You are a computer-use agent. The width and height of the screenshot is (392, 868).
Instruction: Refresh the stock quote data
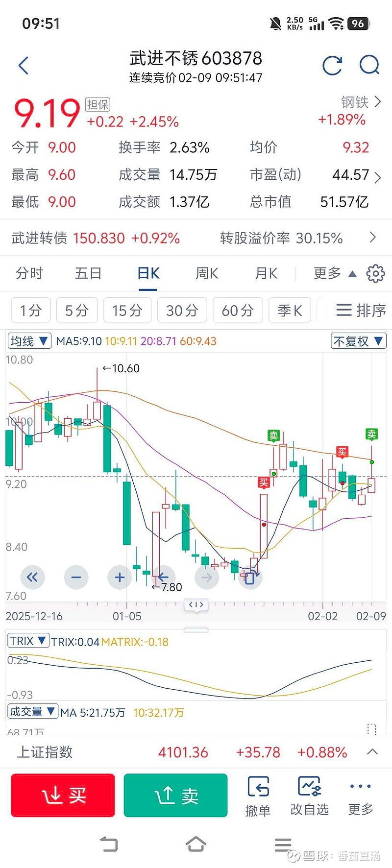(332, 66)
